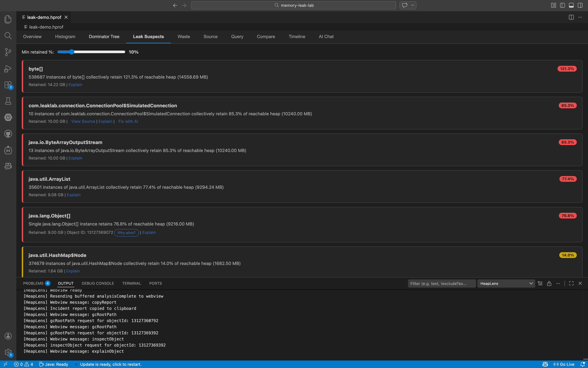Open the Source Control view

coord(8,52)
